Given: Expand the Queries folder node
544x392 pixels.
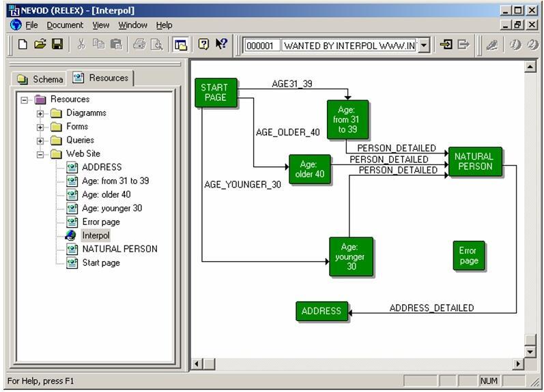Looking at the screenshot, I should pos(41,140).
